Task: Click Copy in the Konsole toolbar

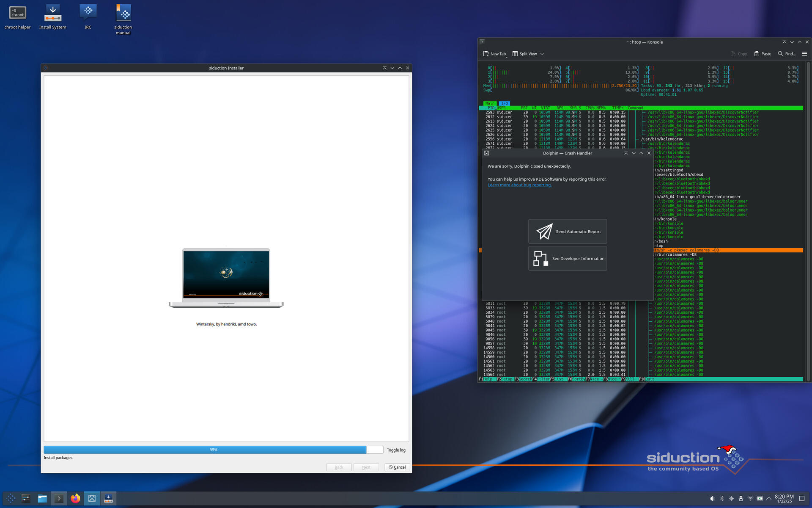Action: tap(738, 54)
